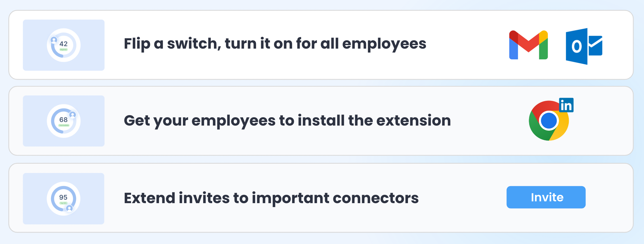Image resolution: width=644 pixels, height=244 pixels.
Task: Click the green Intermediate label
Action: tap(64, 125)
